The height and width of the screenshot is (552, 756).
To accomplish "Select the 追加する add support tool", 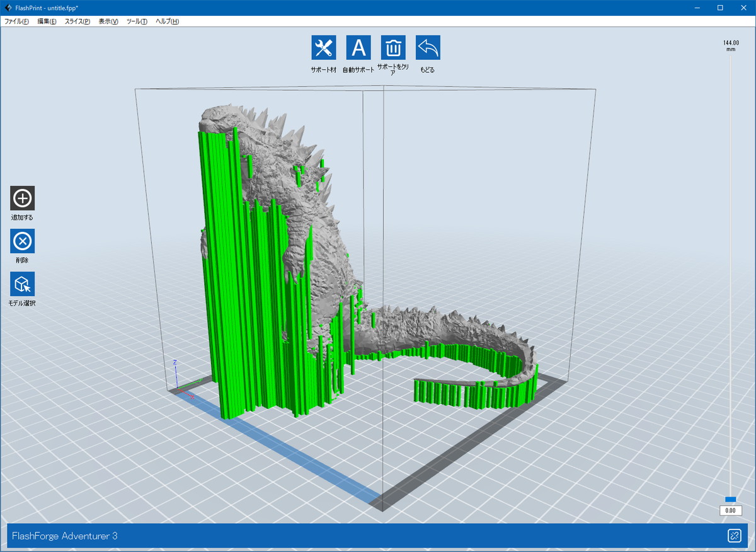I will pos(22,198).
